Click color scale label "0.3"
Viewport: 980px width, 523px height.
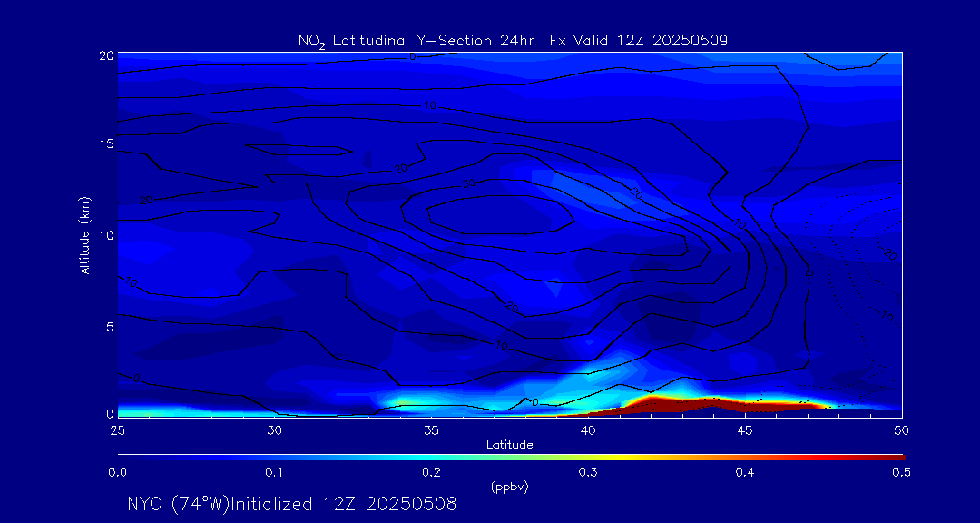click(x=588, y=472)
